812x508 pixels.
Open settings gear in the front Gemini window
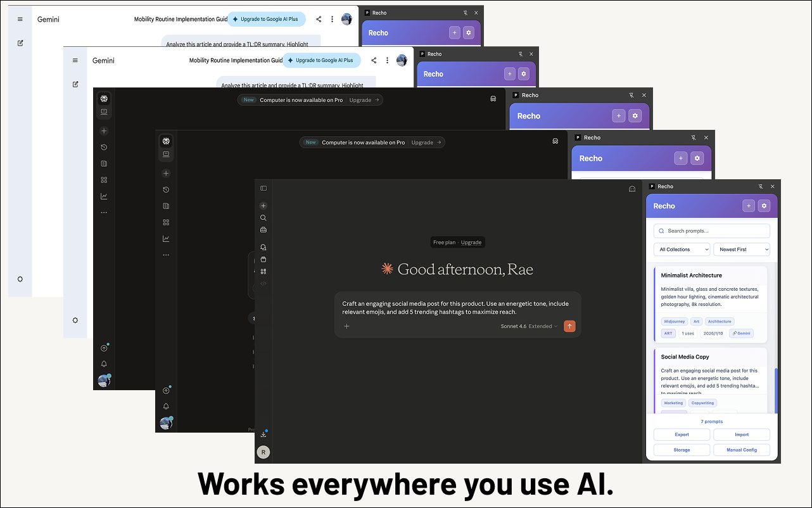coord(75,320)
